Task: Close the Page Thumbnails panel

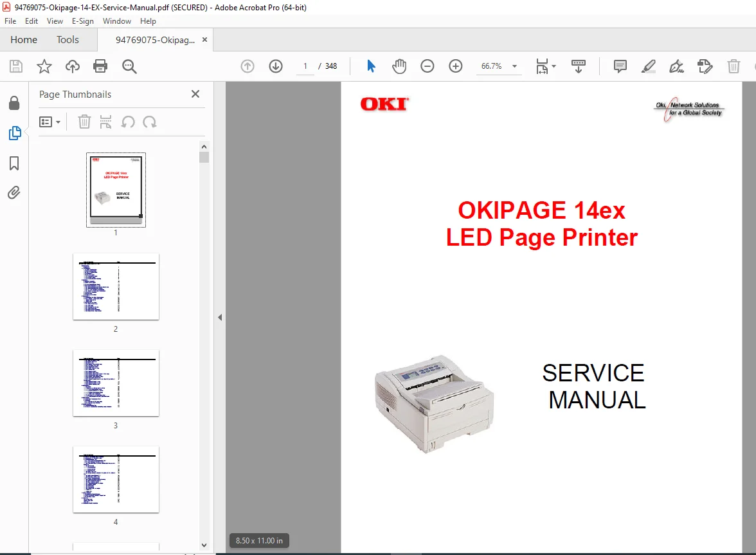Action: pos(195,94)
